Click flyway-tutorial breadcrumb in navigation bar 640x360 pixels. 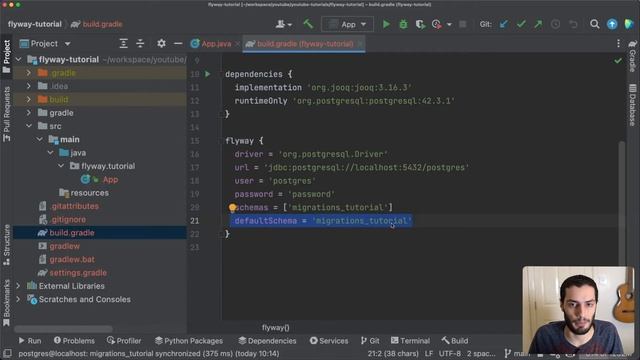[35, 24]
